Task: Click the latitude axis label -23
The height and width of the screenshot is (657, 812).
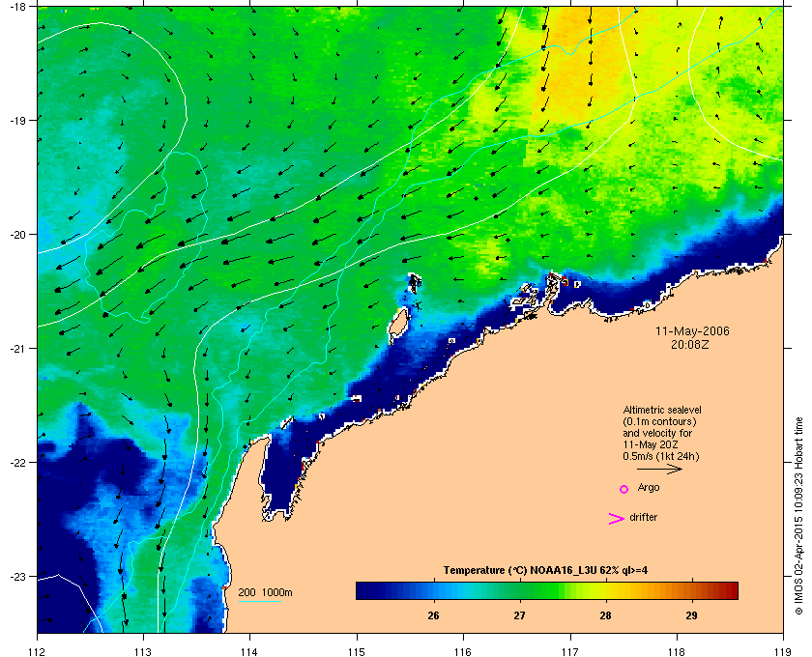Action: [x=17, y=576]
